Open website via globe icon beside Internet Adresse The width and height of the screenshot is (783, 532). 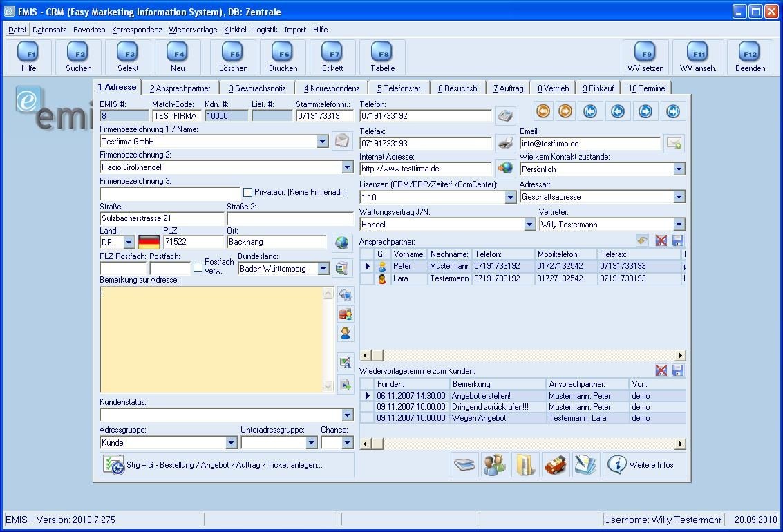click(x=505, y=169)
